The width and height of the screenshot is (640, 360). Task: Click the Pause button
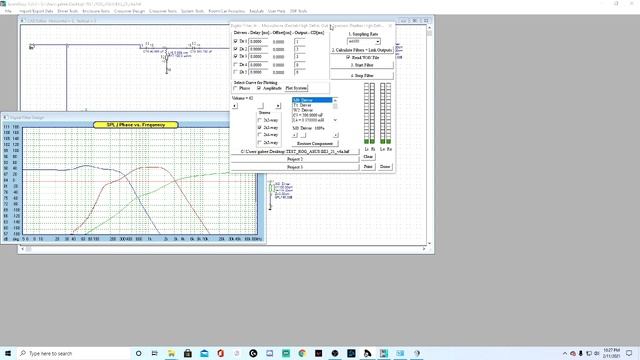(368, 167)
